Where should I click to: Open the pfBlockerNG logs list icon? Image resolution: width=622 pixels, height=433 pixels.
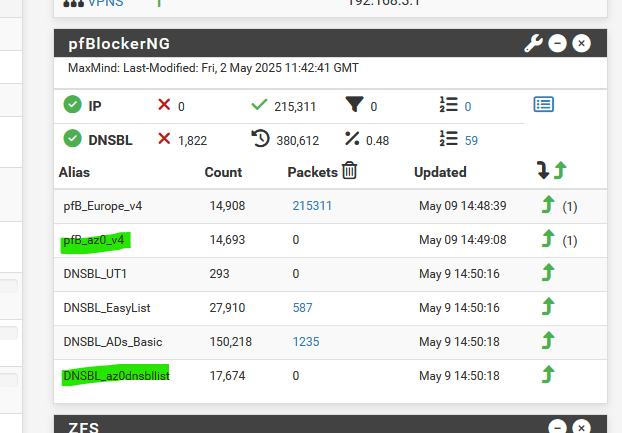pos(543,105)
